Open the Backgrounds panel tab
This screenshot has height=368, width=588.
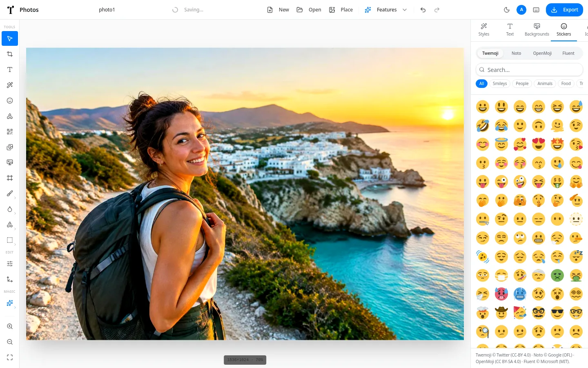537,30
